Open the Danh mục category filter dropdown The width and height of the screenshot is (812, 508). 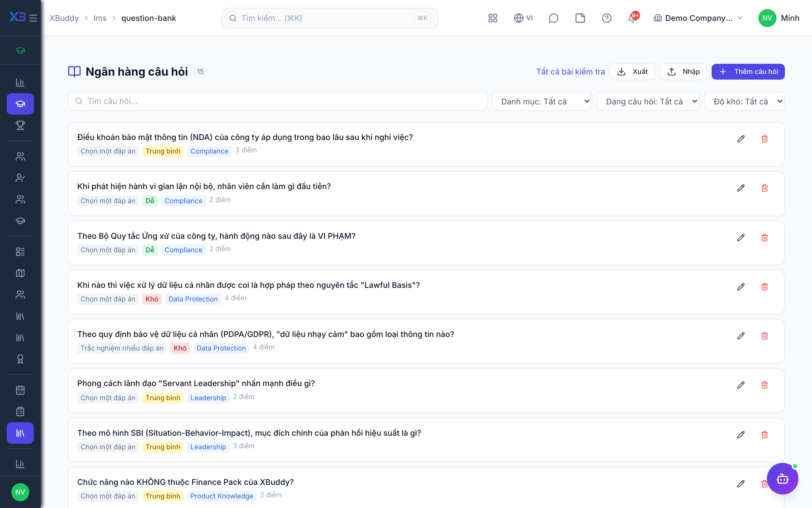coord(542,101)
